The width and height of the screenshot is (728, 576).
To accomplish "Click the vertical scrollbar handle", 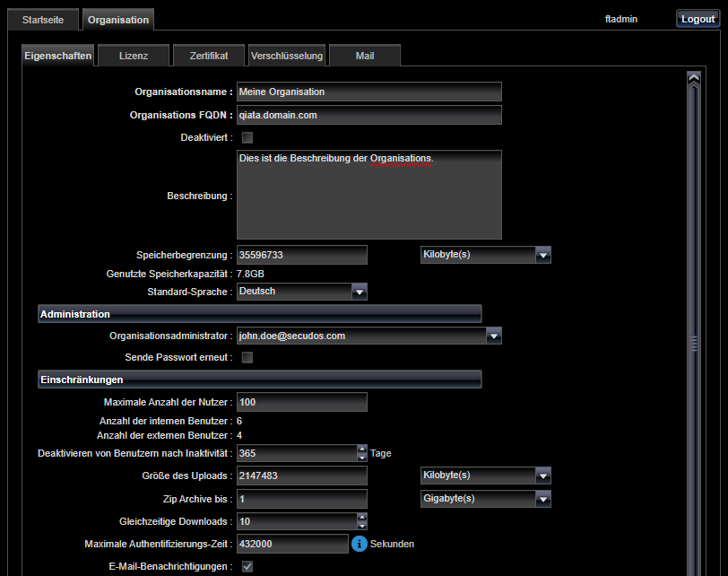I will (692, 342).
